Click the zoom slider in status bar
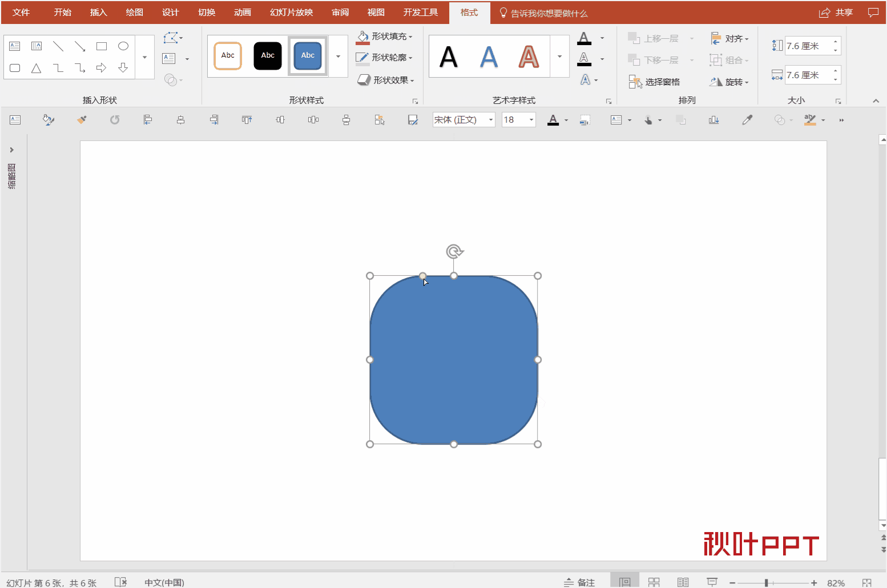 (773, 583)
